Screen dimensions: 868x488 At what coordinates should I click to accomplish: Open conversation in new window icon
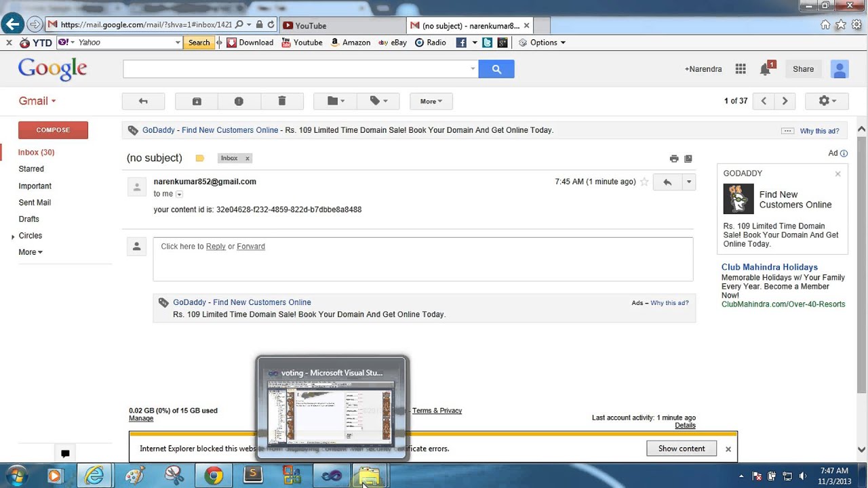point(688,159)
